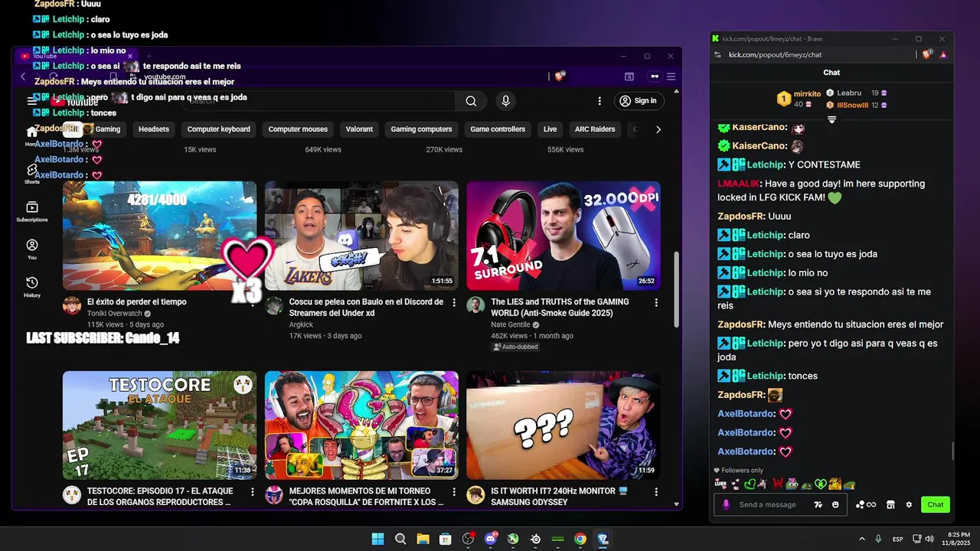Screen dimensions: 980x551
Task: Select the ARC Raiders filter chip
Action: pyautogui.click(x=595, y=129)
